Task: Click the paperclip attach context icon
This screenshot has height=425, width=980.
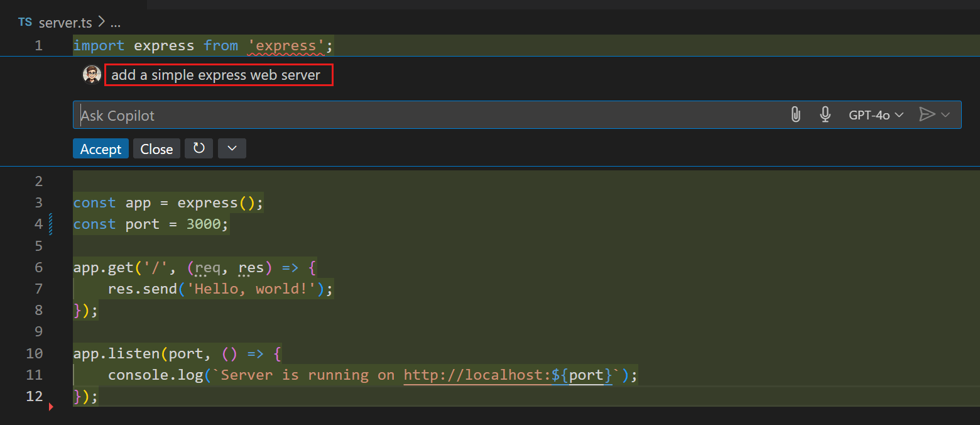Action: pos(795,114)
